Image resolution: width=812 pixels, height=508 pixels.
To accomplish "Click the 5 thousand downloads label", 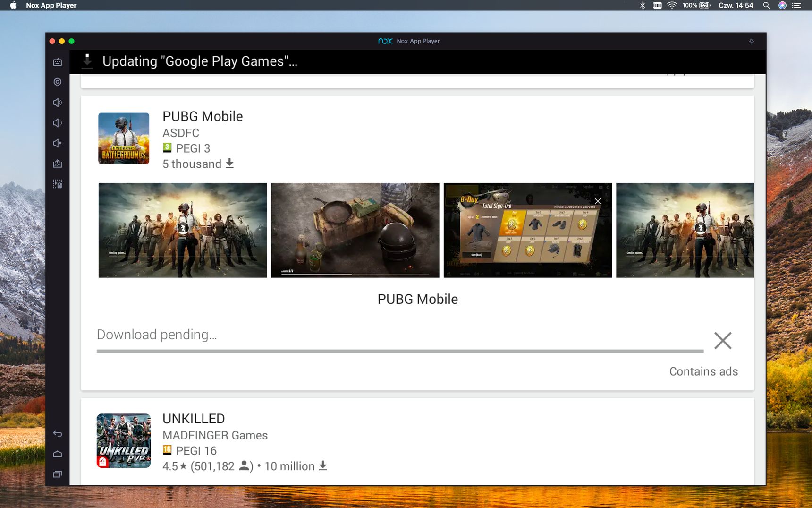I will (x=198, y=164).
